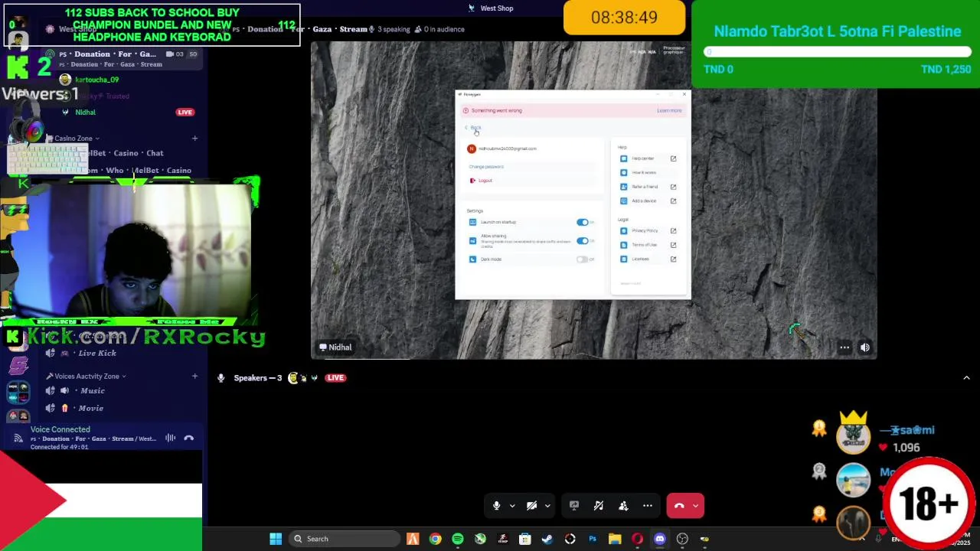
Task: Open Licenses external link icon
Action: 674,259
